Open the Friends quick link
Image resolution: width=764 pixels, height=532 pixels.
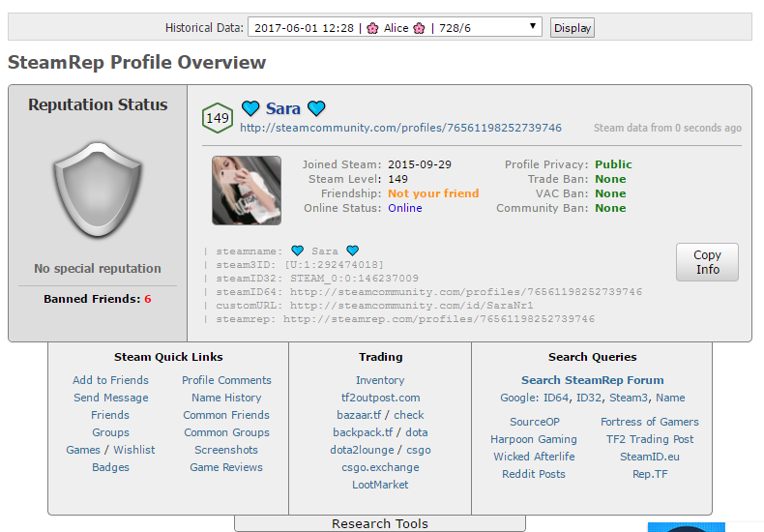(110, 415)
